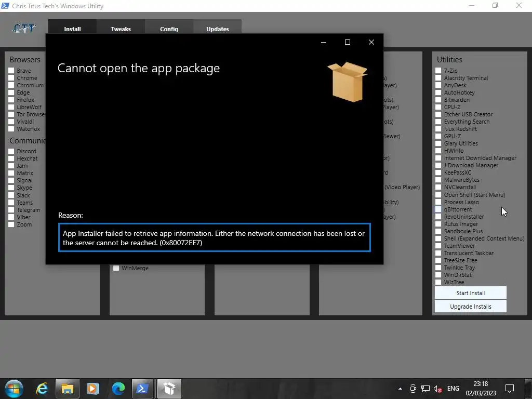Click the Browsers section heading
Viewport: 532px width, 399px height.
pyautogui.click(x=25, y=59)
